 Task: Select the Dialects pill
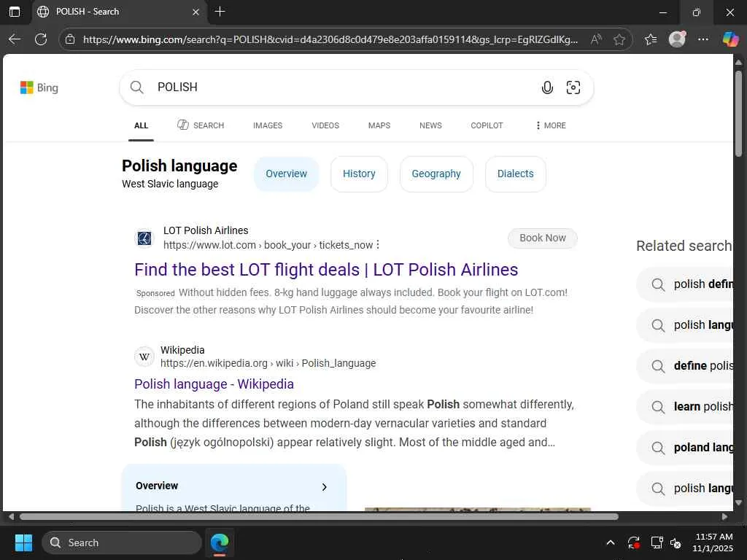click(516, 174)
